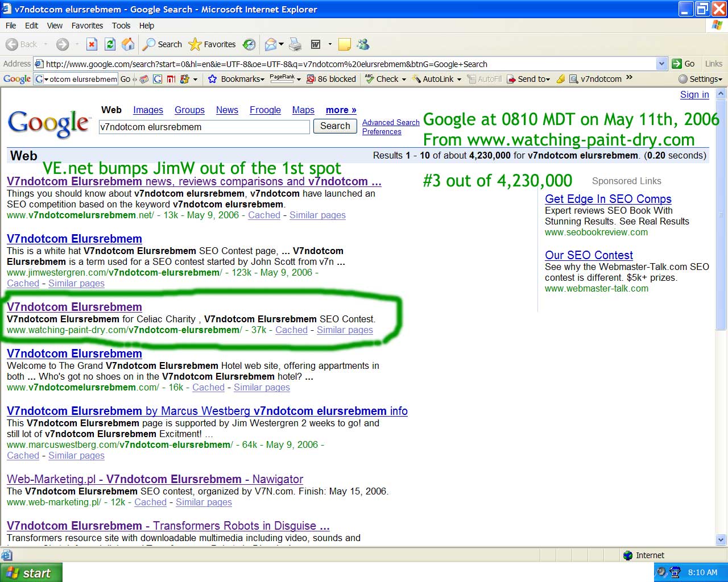
Task: Open the Google Toolbar Settings dropdown
Action: coord(700,79)
